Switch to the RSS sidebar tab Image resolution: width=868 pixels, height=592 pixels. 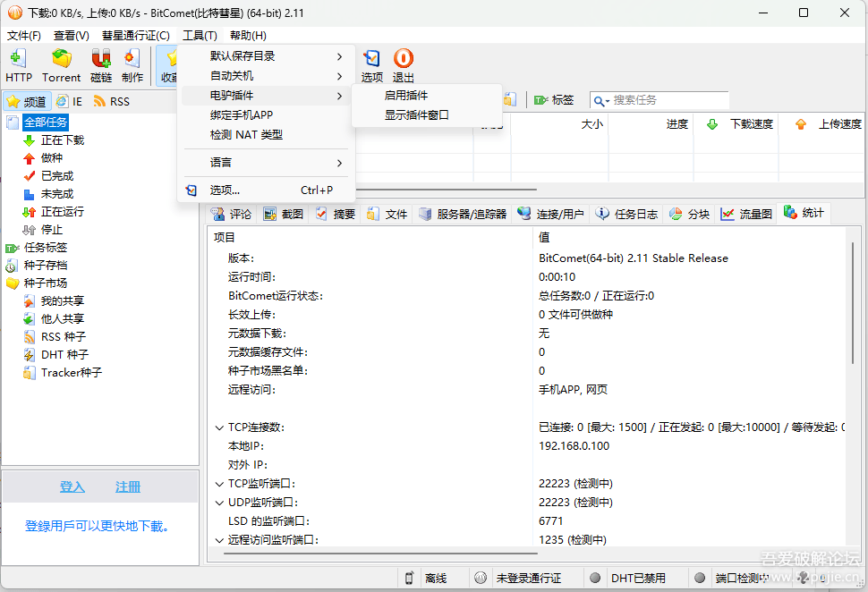click(112, 102)
